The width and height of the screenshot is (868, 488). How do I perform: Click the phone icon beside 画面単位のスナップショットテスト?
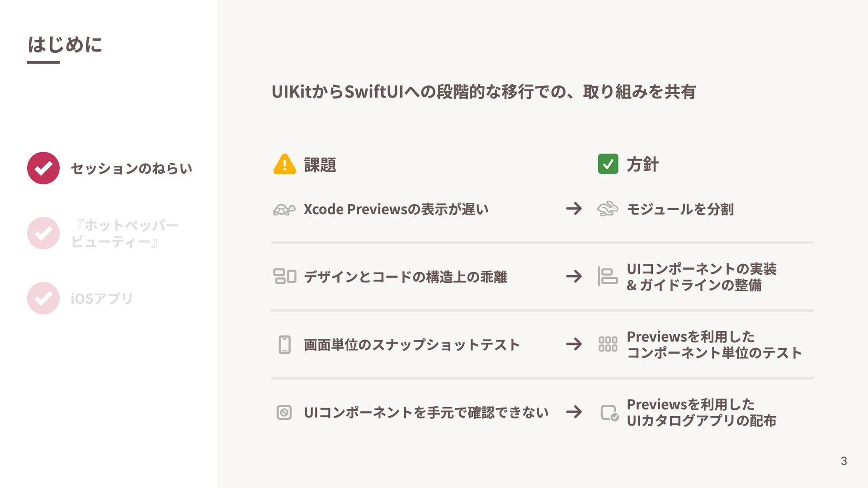[284, 345]
